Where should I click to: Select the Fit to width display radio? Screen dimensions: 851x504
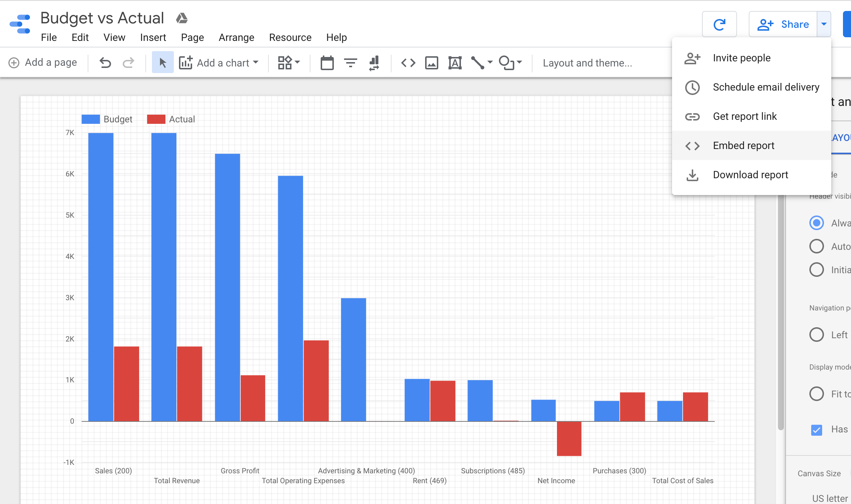tap(816, 394)
